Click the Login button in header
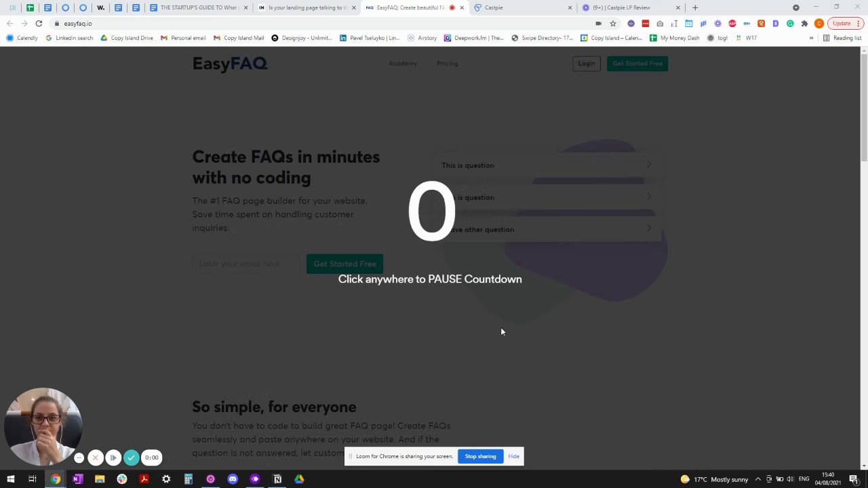This screenshot has height=488, width=868. pos(587,64)
